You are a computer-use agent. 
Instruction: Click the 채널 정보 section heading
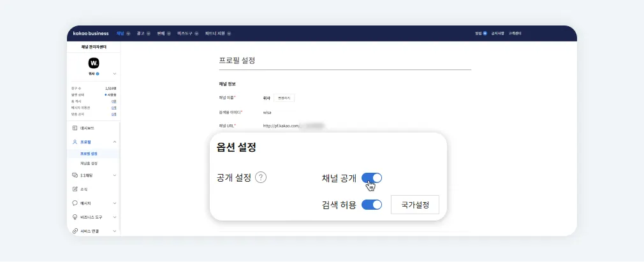(228, 84)
